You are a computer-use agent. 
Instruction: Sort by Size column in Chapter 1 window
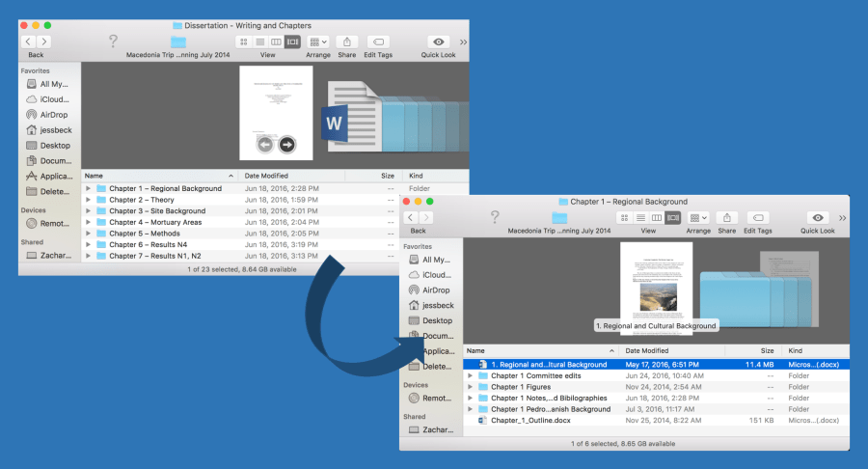[x=767, y=351]
